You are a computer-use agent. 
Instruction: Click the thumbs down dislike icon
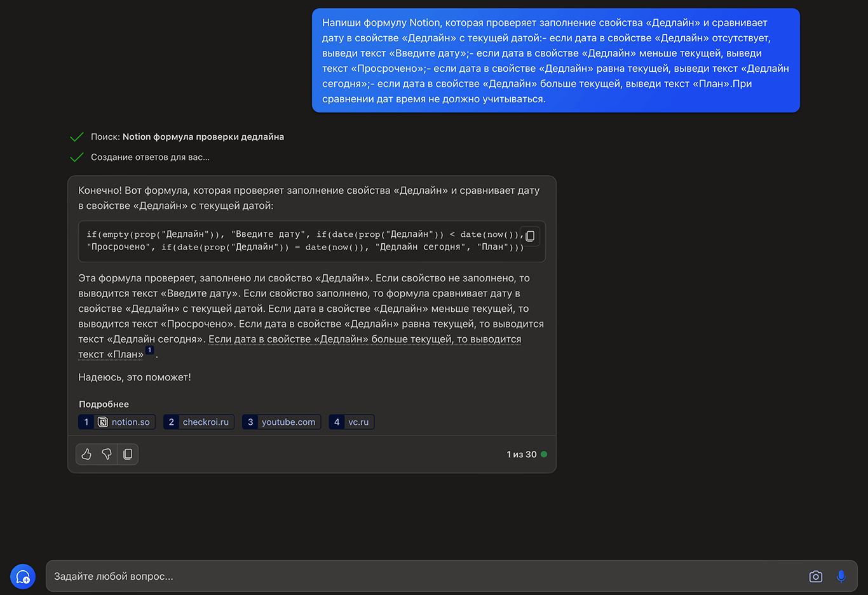click(x=107, y=454)
